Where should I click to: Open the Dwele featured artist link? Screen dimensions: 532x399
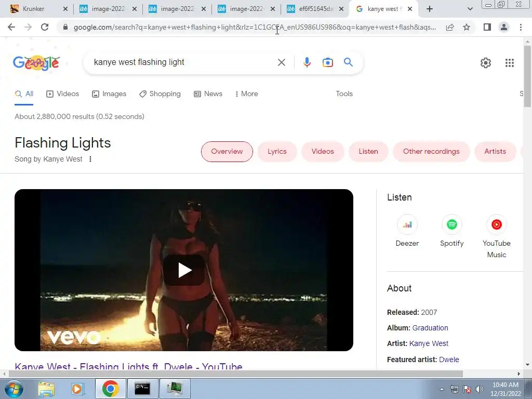pos(448,360)
